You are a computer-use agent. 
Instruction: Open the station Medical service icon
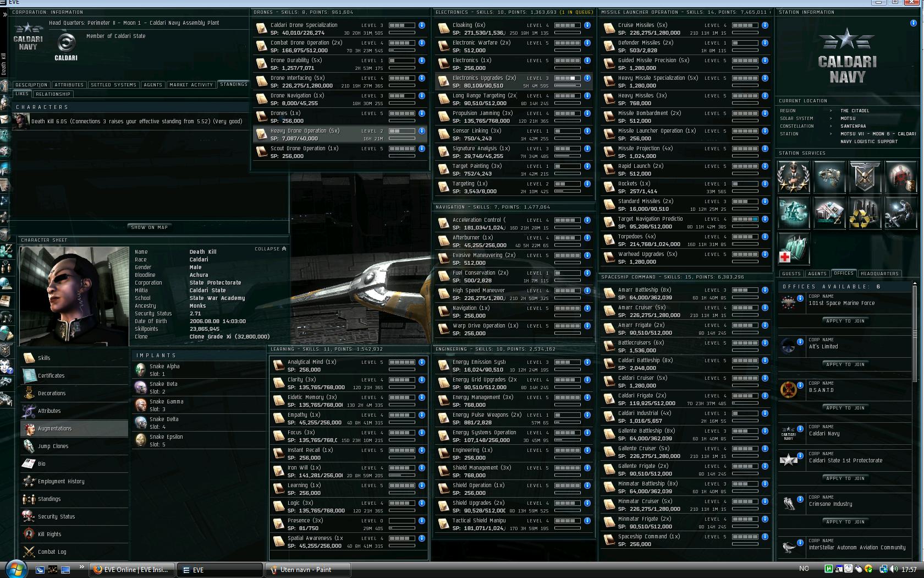coord(794,248)
